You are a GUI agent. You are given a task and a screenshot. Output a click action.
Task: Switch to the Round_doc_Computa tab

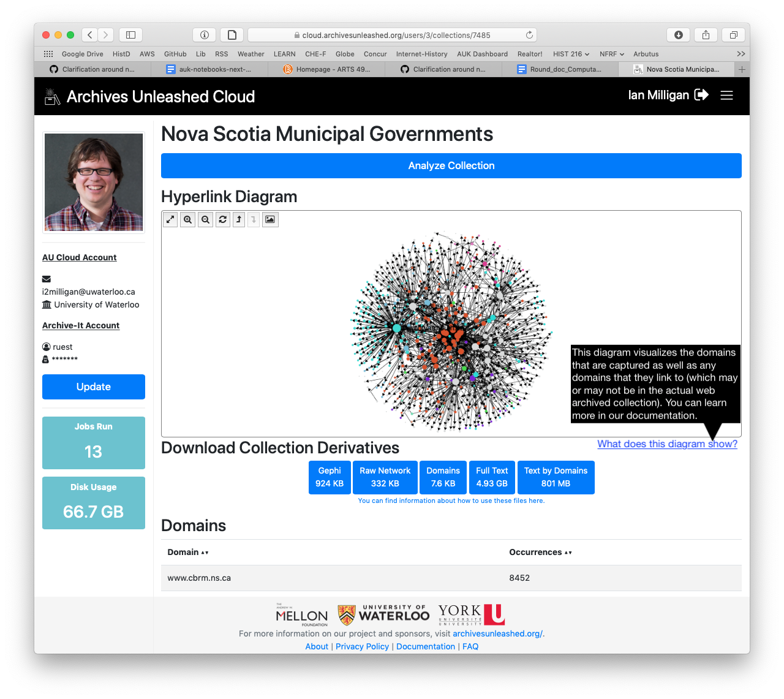coord(560,69)
